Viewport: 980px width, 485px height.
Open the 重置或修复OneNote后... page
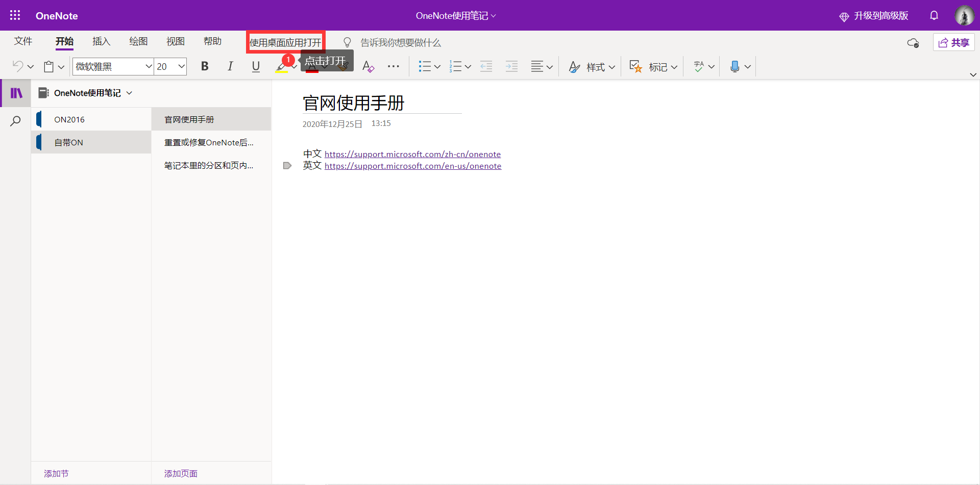coord(211,142)
